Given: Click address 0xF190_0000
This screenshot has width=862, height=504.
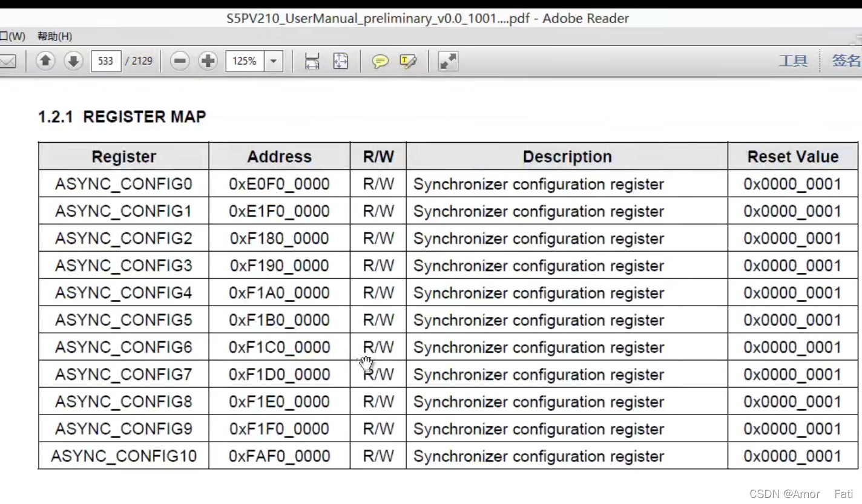Looking at the screenshot, I should [x=279, y=266].
